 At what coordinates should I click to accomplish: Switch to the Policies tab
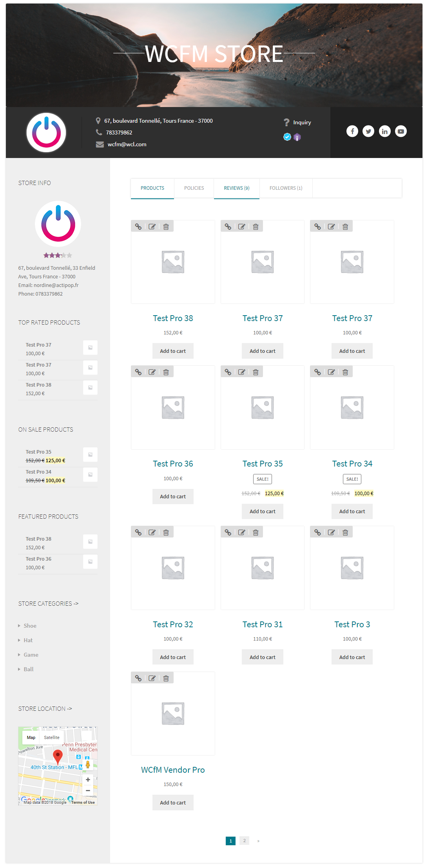click(x=194, y=188)
